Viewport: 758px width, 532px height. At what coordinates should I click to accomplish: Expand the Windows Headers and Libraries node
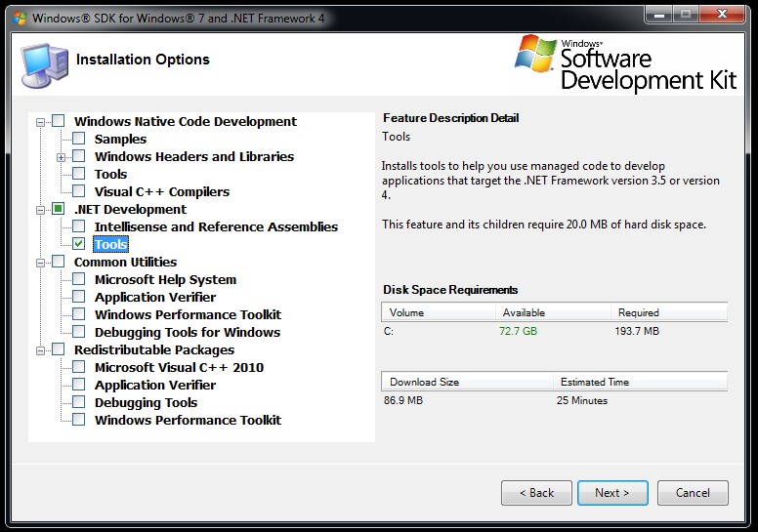pyautogui.click(x=61, y=157)
